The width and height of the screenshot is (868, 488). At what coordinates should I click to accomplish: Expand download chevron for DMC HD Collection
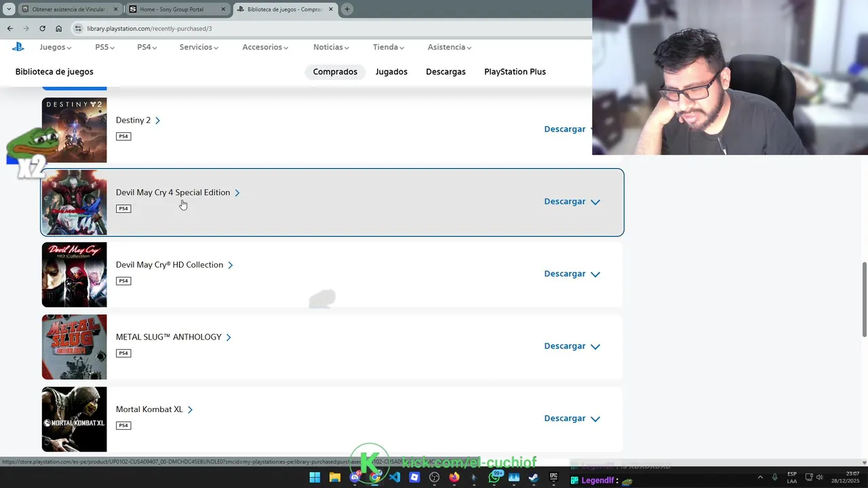(x=595, y=274)
